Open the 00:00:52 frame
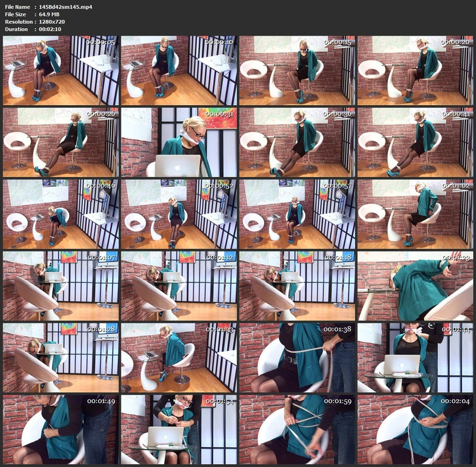 click(179, 214)
